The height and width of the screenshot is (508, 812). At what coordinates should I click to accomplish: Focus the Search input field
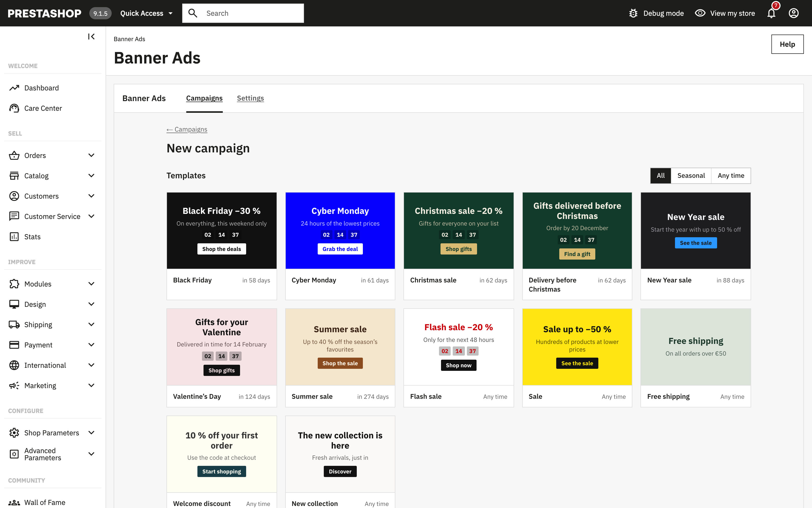pyautogui.click(x=243, y=13)
